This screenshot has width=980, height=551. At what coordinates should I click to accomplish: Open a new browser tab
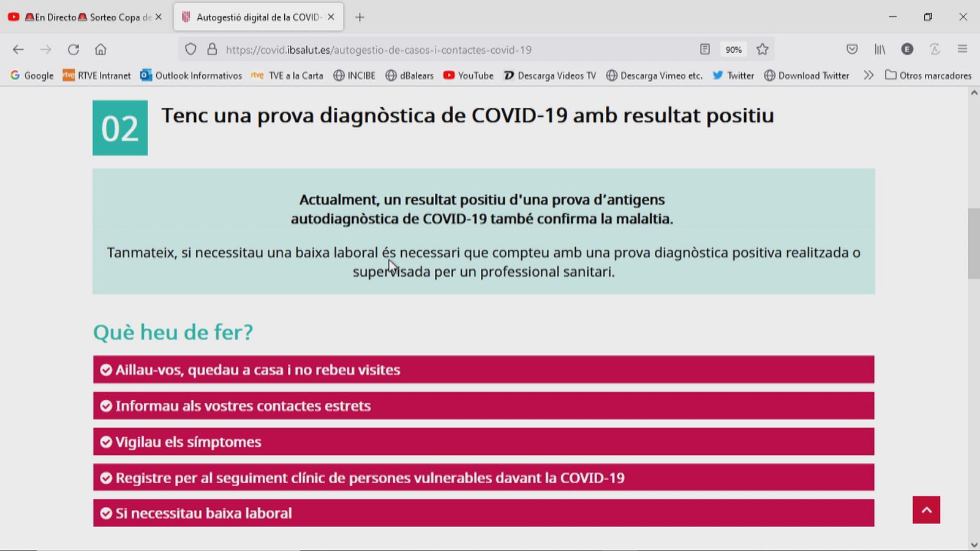(359, 17)
